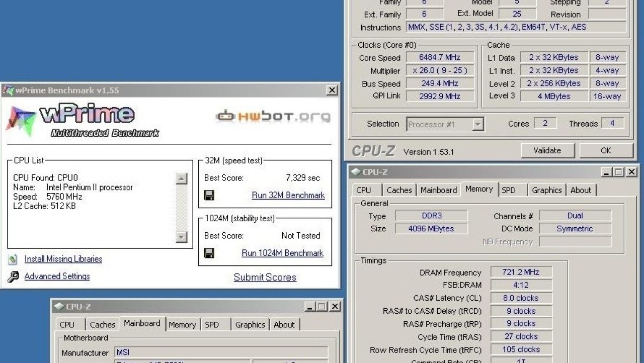The image size is (644, 363).
Task: Click the DC Mode field showing Symmetric
Action: tap(575, 228)
